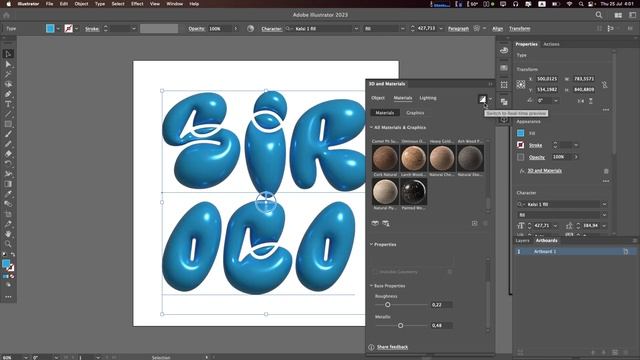
Task: Select the Pen tool
Action: [x=8, y=94]
